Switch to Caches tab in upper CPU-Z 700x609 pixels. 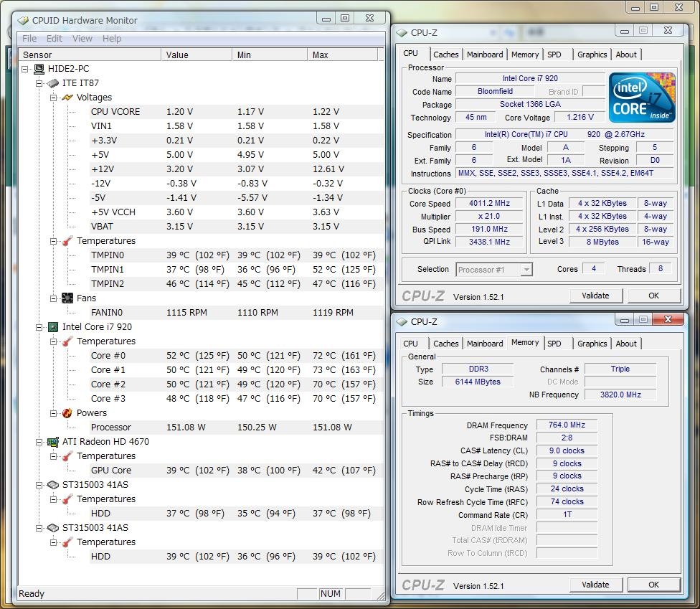[446, 55]
